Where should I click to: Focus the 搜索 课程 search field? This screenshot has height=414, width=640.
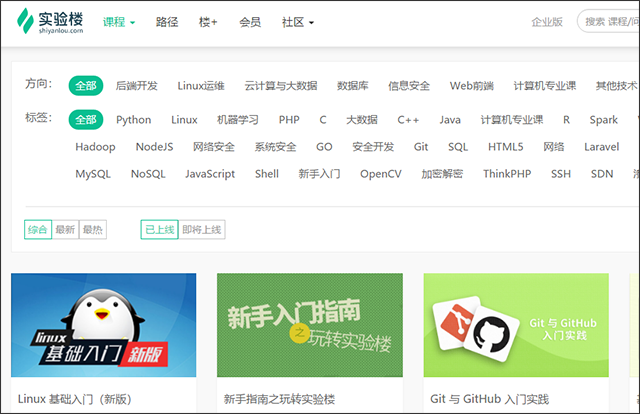608,21
